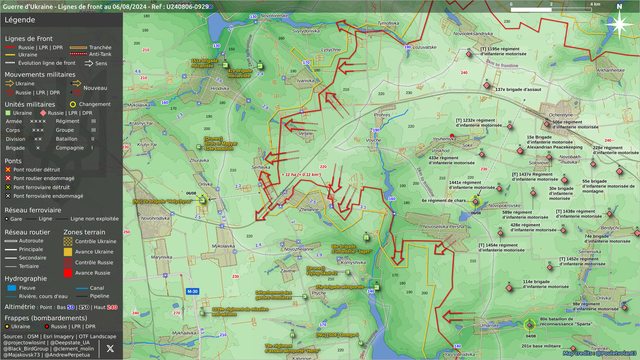
Task: Click the blue M-30 road sign
Action: pyautogui.click(x=192, y=291)
